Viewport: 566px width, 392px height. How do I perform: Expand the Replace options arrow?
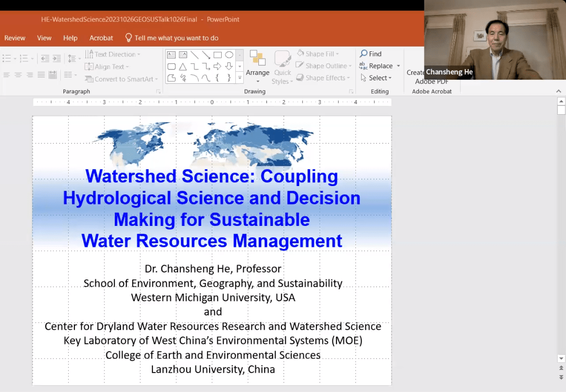pyautogui.click(x=398, y=66)
